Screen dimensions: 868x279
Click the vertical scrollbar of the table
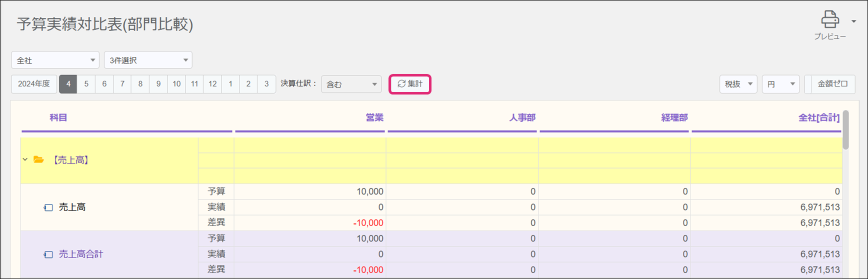845,130
